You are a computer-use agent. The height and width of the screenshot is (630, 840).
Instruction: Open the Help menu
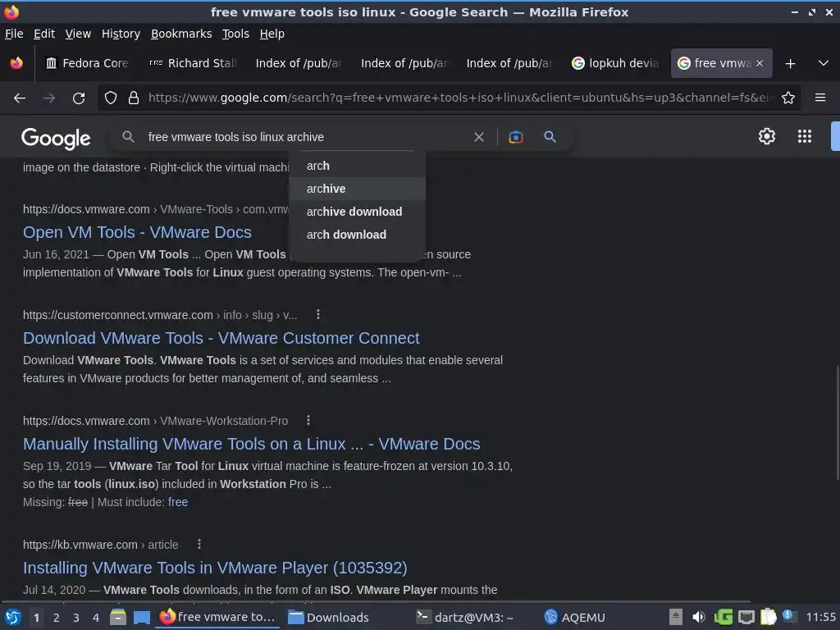(272, 34)
